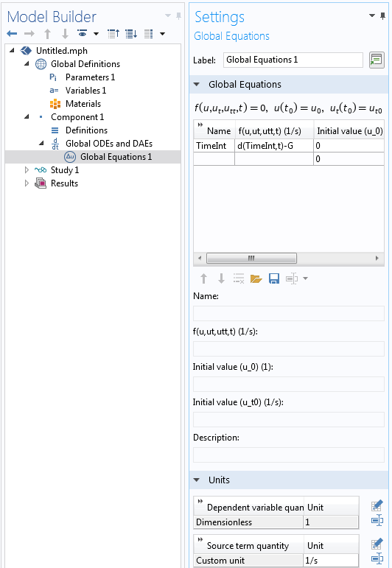Click the Description input field
This screenshot has height=568, width=392.
coord(289,455)
